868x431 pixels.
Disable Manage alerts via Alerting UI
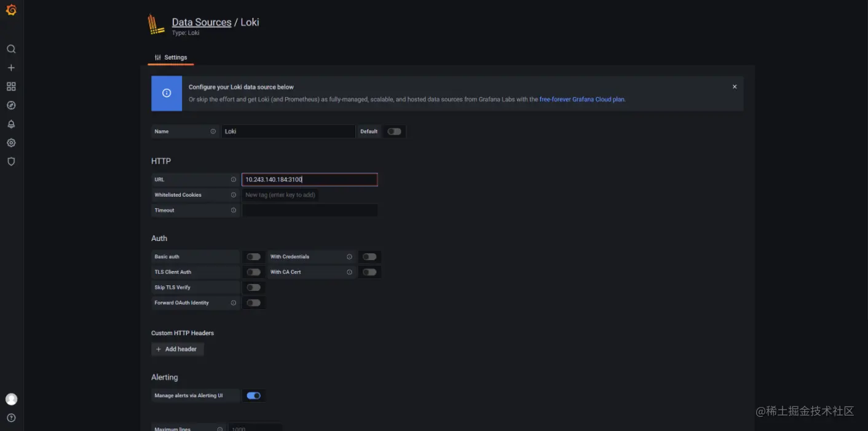(x=253, y=396)
